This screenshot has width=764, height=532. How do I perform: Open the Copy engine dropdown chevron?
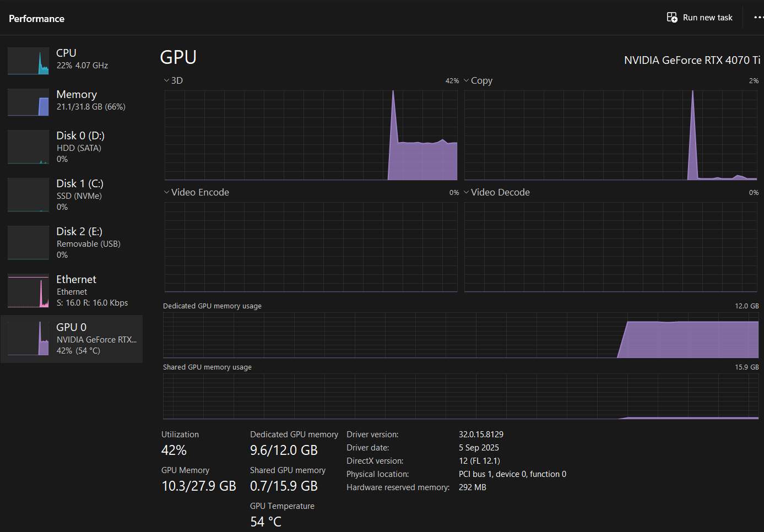[467, 80]
